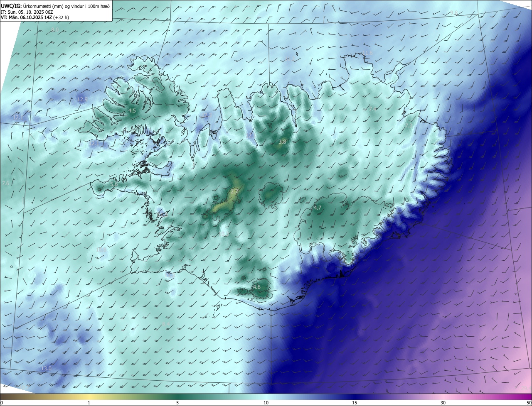Click the 13.0 value label on map
Screen dimensions: 532x406
point(46,369)
